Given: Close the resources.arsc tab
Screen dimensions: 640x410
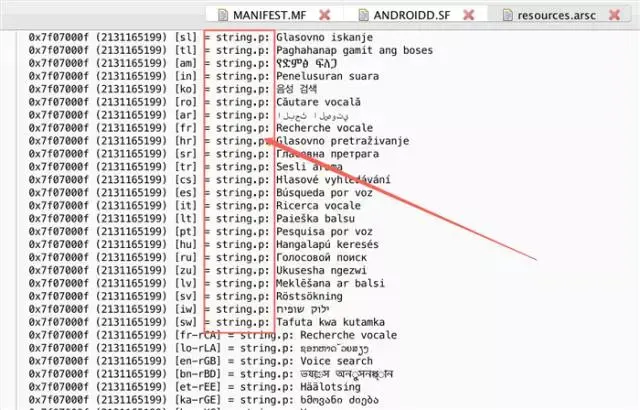Looking at the screenshot, I should 614,16.
